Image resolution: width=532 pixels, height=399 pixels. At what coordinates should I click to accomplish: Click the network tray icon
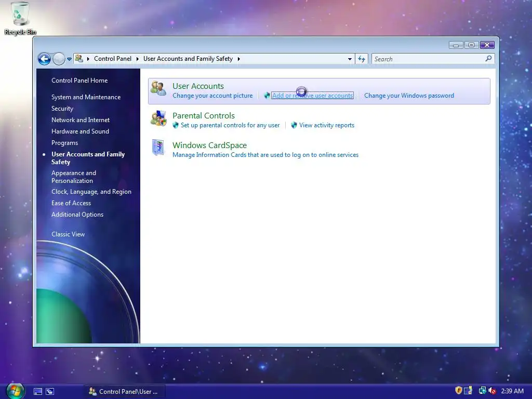click(x=482, y=391)
